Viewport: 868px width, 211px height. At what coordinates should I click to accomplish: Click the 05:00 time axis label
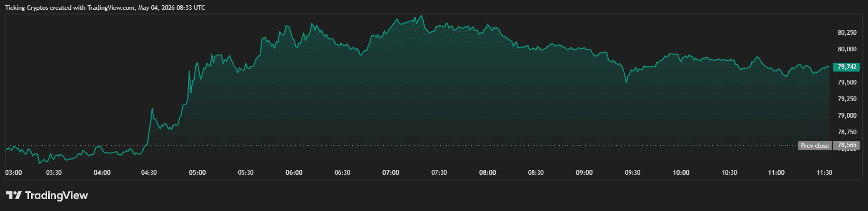[197, 173]
